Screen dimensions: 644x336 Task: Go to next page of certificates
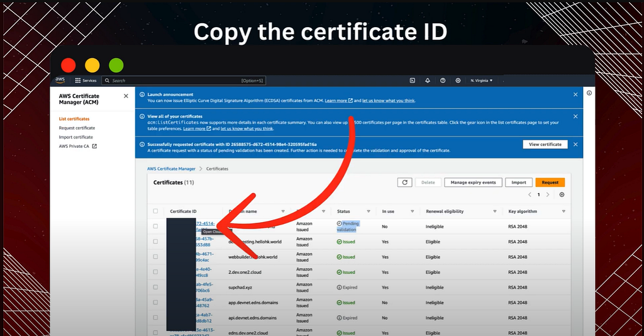pyautogui.click(x=548, y=194)
